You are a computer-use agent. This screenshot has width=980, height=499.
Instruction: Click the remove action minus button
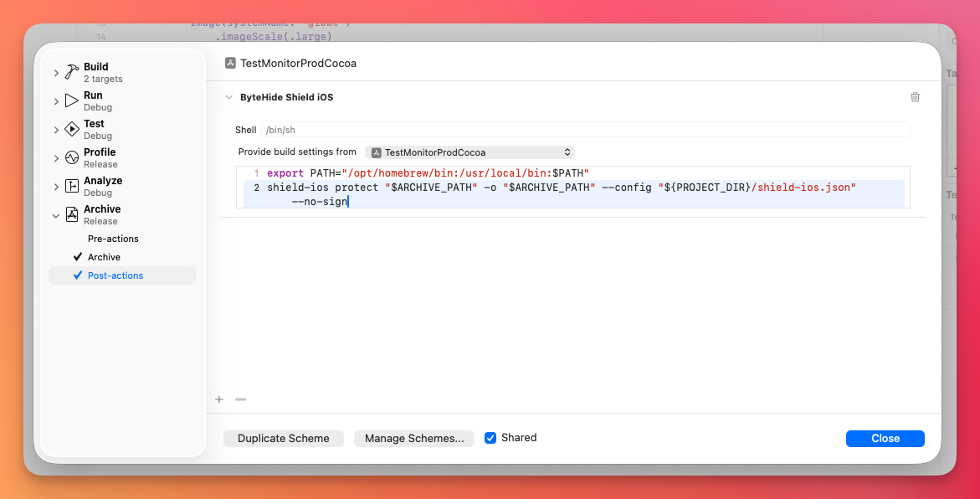(x=240, y=399)
